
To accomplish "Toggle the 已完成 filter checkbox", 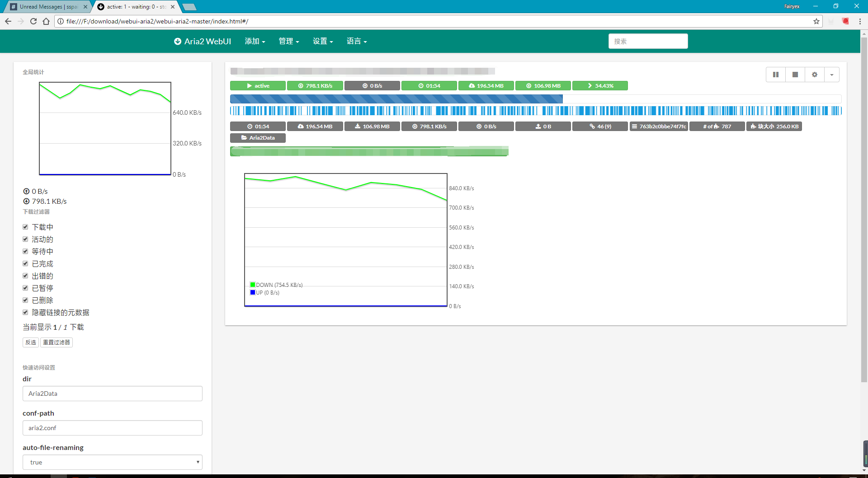I will [x=26, y=263].
